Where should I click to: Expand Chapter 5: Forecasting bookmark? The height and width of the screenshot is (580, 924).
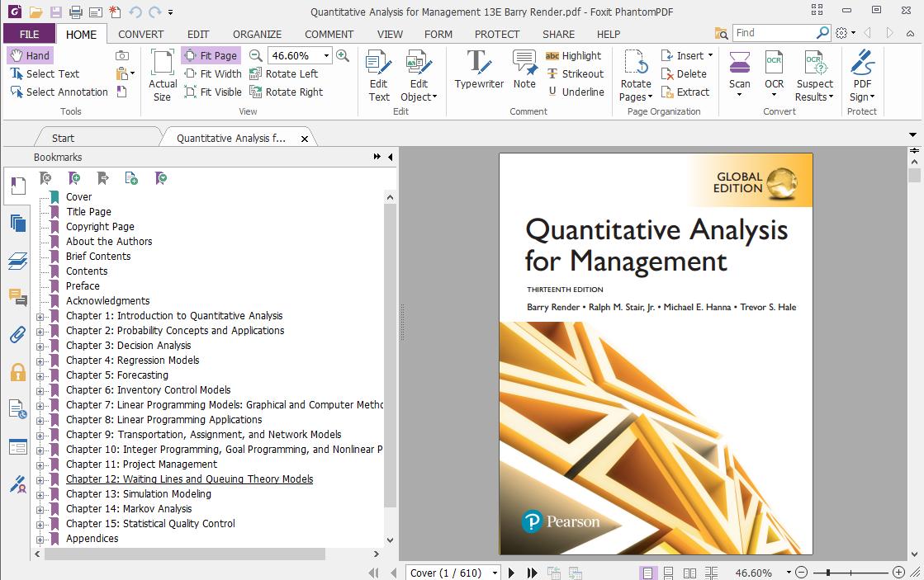(40, 375)
